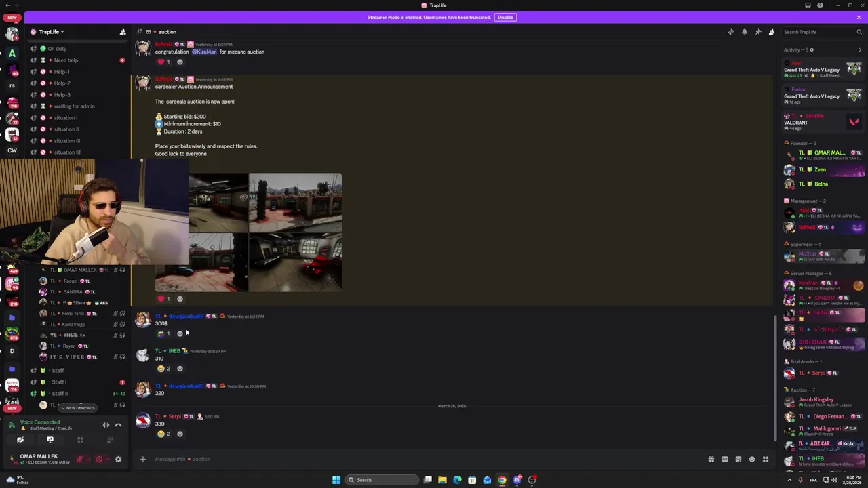This screenshot has width=868, height=488.
Task: Join the Help-2 voice channel
Action: pyautogui.click(x=78, y=83)
